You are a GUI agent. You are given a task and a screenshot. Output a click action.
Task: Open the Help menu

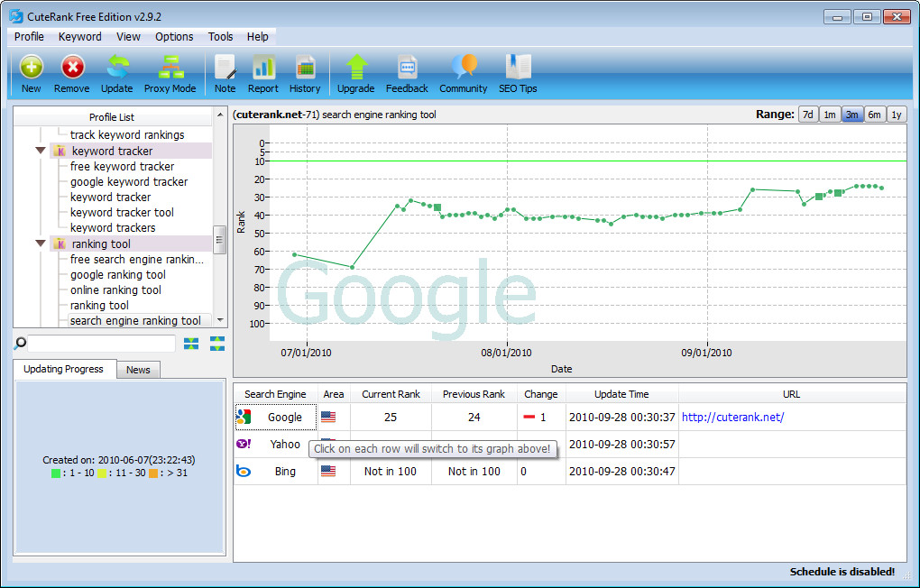tap(258, 36)
